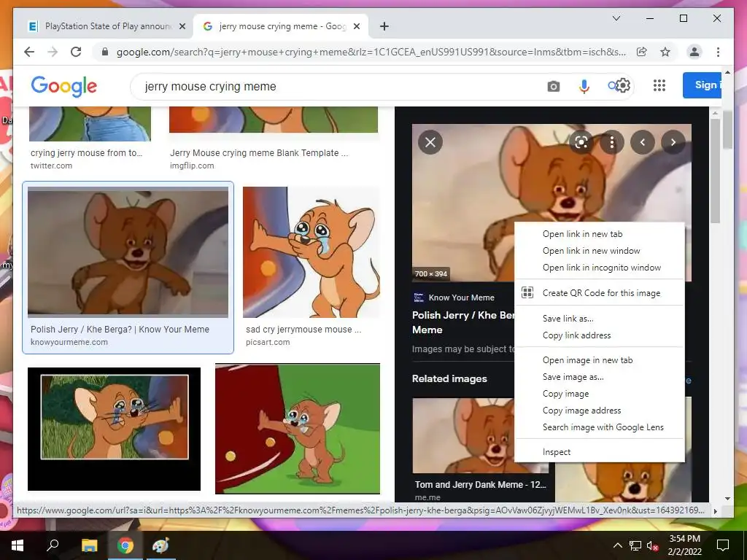The image size is (747, 560).
Task: Open the Windows Start menu
Action: click(x=18, y=545)
